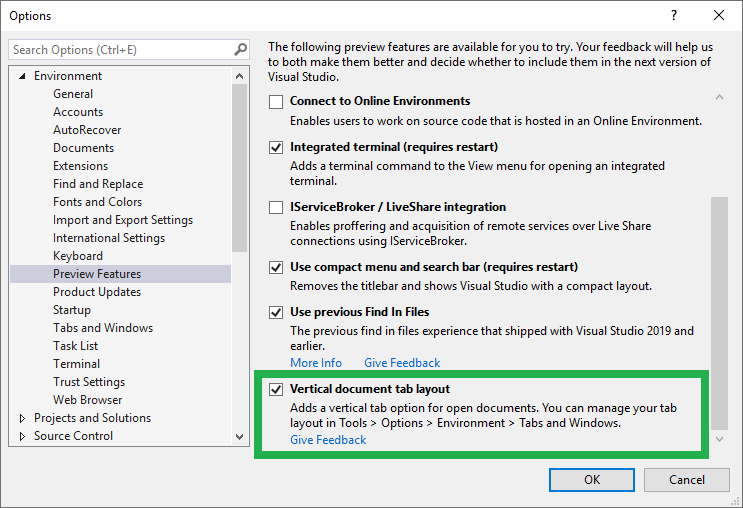Viewport: 743px width, 508px height.
Task: Click Give Feedback under Vertical tab layout
Action: click(328, 440)
